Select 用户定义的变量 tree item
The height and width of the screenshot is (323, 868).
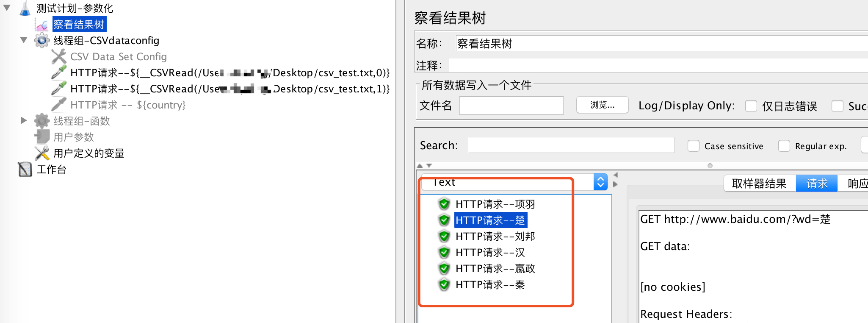pos(89,153)
